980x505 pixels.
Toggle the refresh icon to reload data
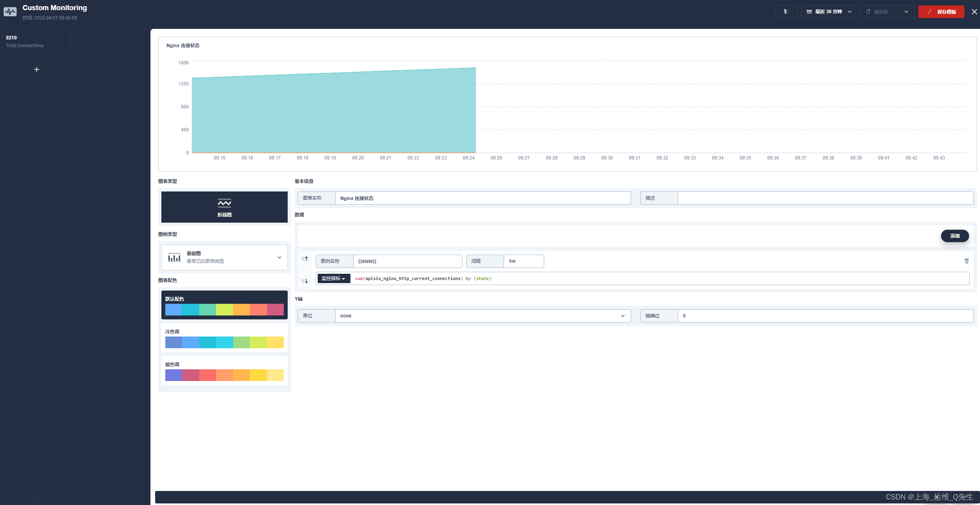tap(868, 12)
